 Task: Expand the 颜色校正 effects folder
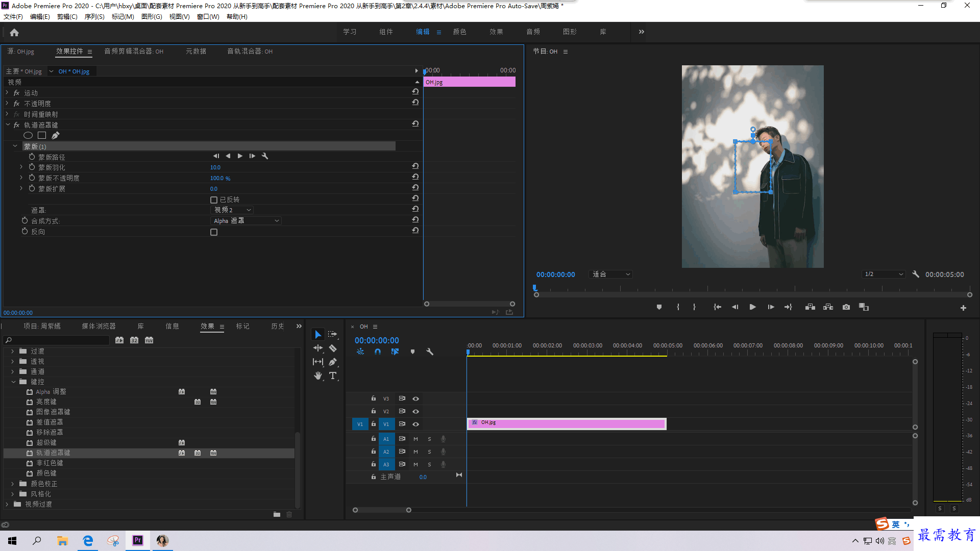[x=13, y=484]
